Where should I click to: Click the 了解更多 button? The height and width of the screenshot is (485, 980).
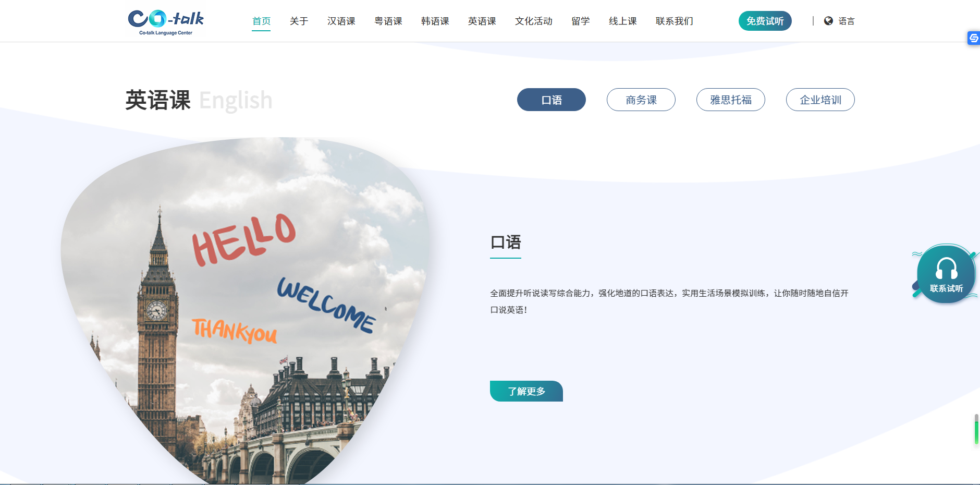(x=526, y=391)
